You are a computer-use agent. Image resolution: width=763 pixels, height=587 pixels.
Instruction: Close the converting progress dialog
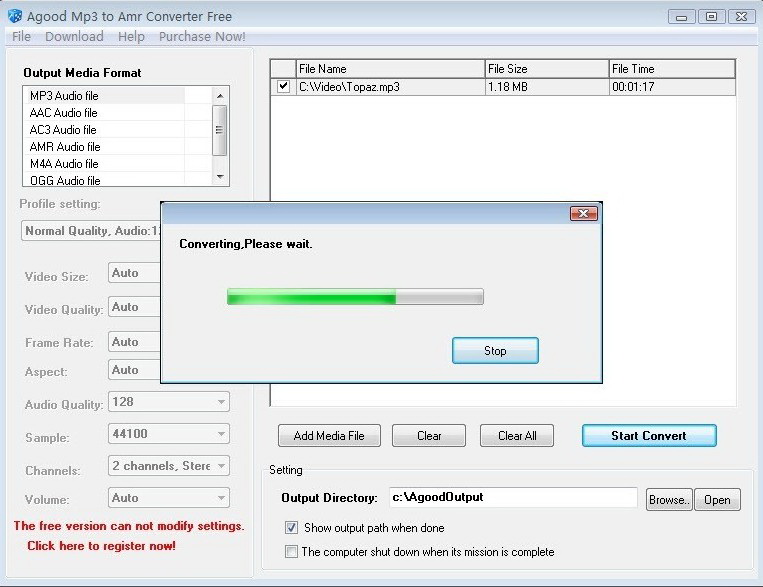[x=583, y=213]
